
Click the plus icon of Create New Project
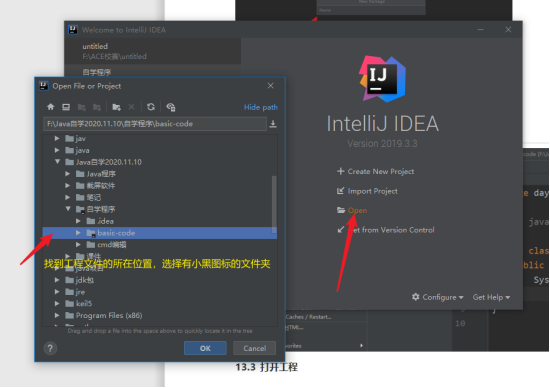(340, 171)
